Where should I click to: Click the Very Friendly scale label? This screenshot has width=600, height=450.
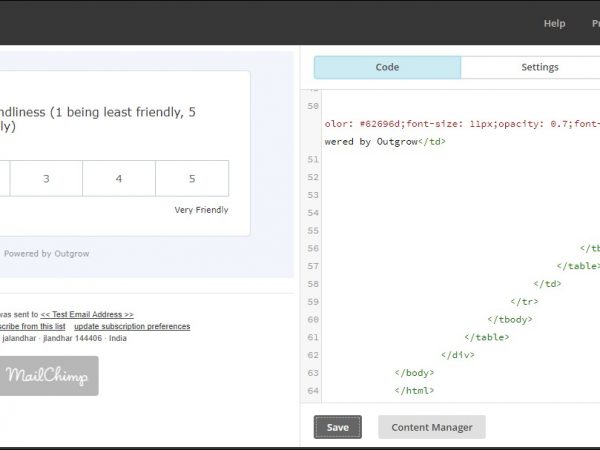point(201,210)
